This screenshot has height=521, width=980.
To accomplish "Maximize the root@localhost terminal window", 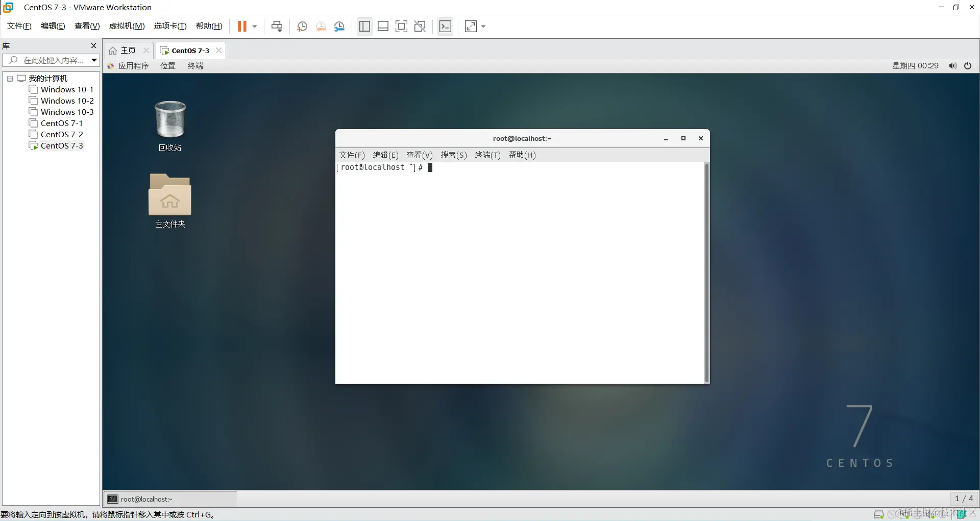I will pos(683,139).
